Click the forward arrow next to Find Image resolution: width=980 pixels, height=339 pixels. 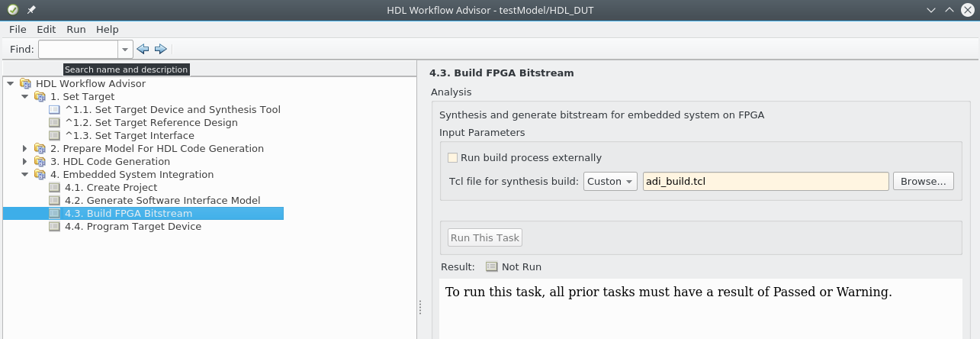coord(160,49)
